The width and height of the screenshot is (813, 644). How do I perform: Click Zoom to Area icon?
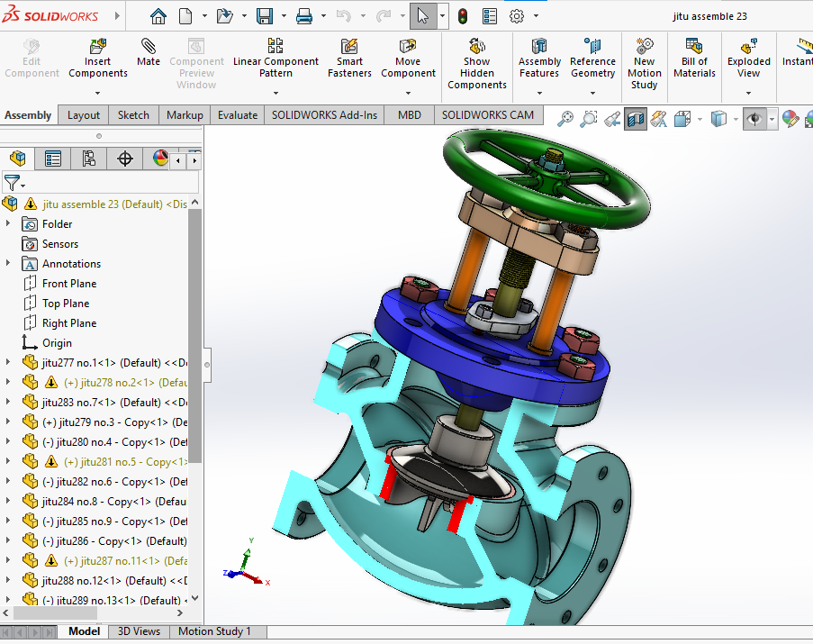pos(589,119)
